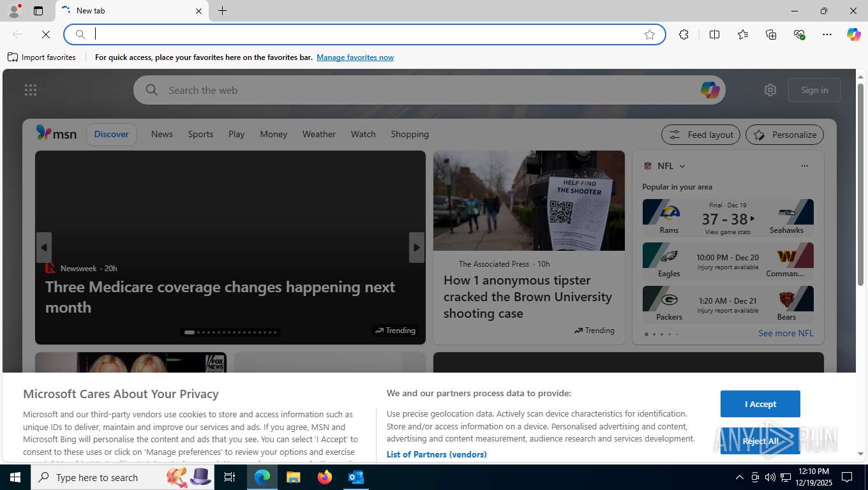Click Reject All cookies button
This screenshot has width=868, height=490.
pos(760,441)
